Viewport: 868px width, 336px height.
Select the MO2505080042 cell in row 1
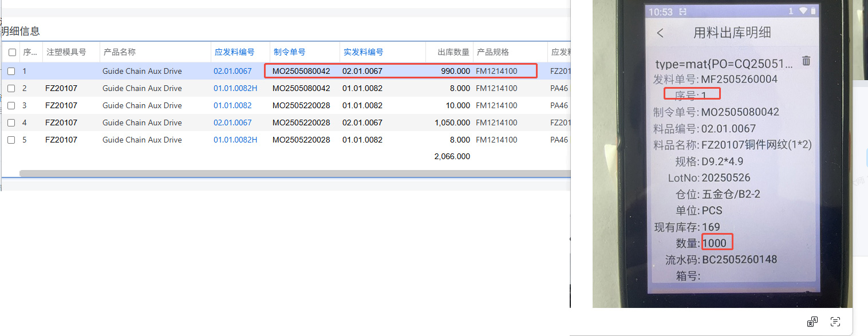pyautogui.click(x=301, y=72)
